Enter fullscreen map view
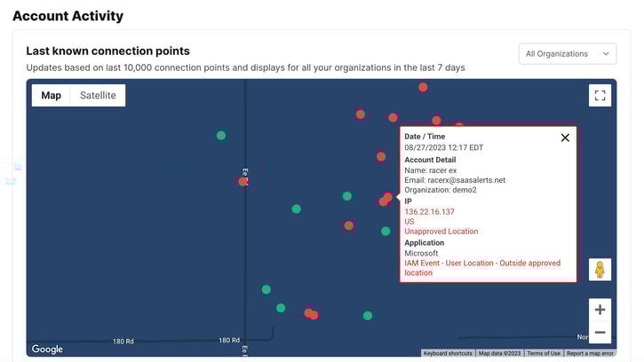The width and height of the screenshot is (644, 362). pos(600,96)
